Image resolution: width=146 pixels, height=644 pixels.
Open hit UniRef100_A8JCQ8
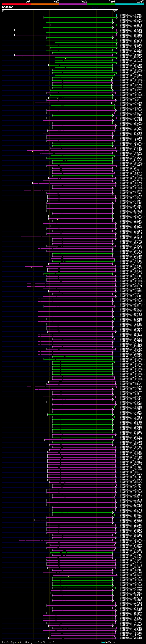pos(131,17)
